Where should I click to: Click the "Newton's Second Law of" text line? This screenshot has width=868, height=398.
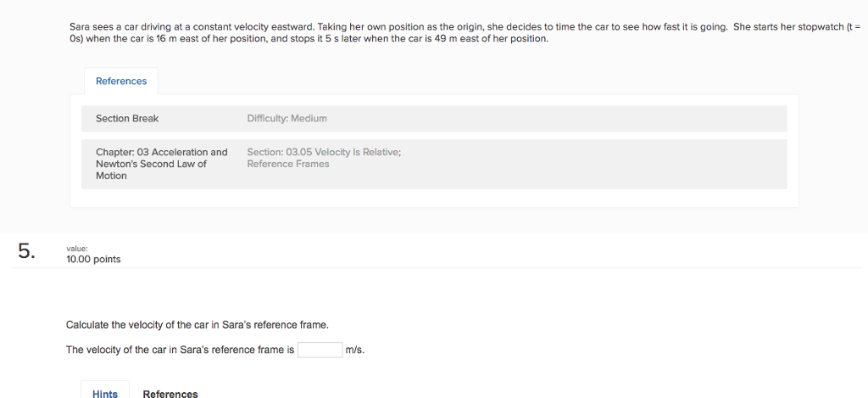[151, 164]
